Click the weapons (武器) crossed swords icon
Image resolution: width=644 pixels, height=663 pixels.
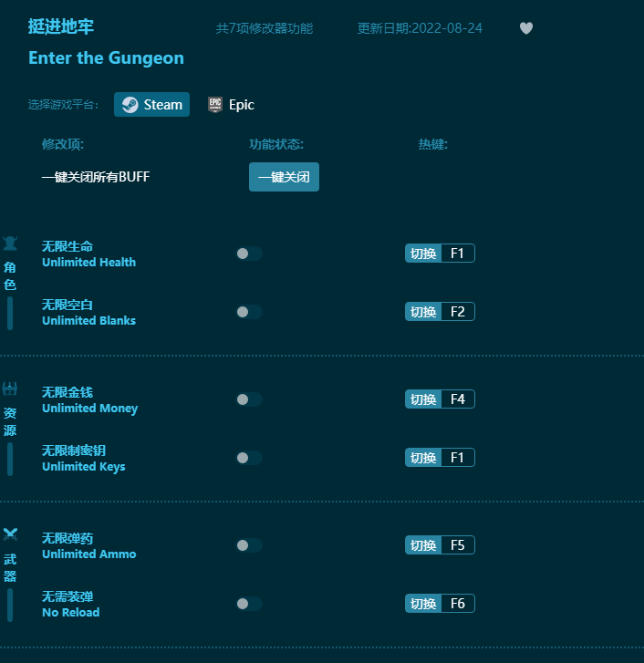coord(10,534)
